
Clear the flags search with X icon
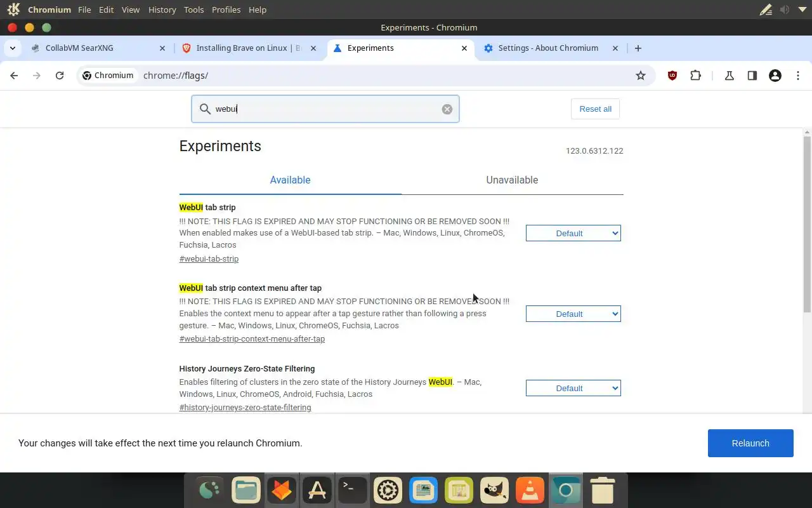pos(447,109)
